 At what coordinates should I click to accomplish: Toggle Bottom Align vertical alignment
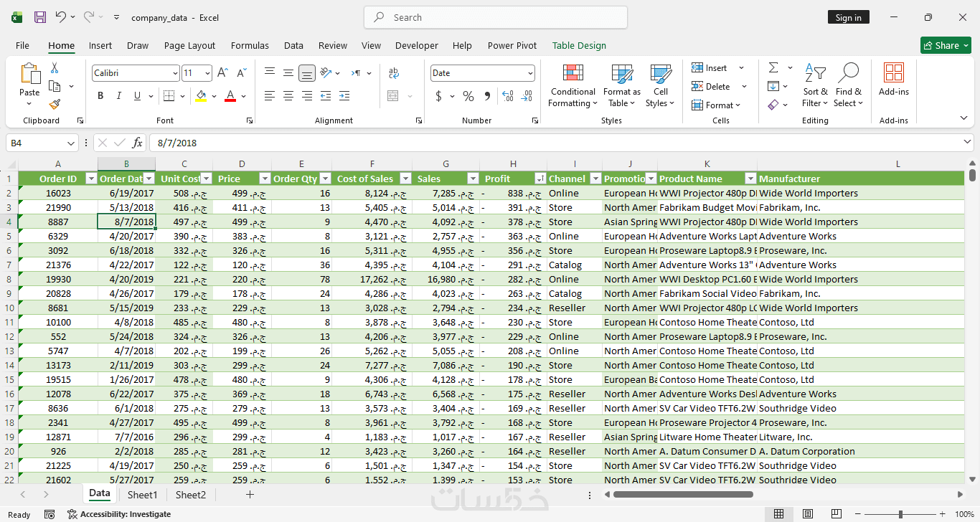click(x=306, y=73)
